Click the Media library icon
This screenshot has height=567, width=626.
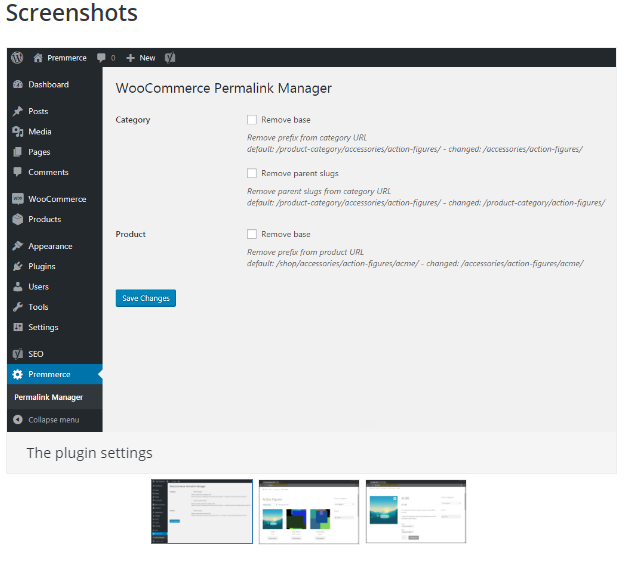point(18,131)
